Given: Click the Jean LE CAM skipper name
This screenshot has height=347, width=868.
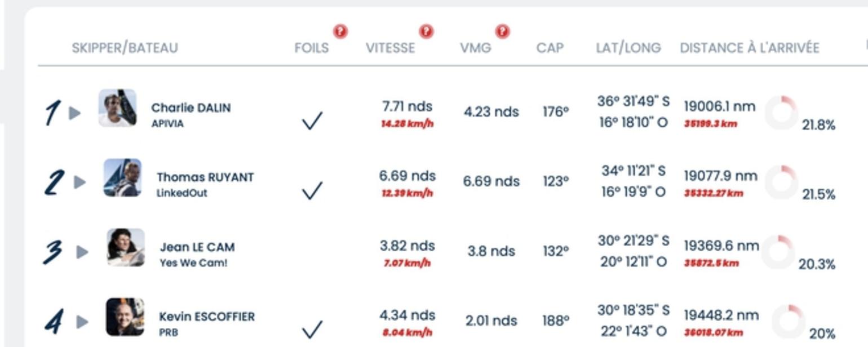Looking at the screenshot, I should click(x=197, y=247).
